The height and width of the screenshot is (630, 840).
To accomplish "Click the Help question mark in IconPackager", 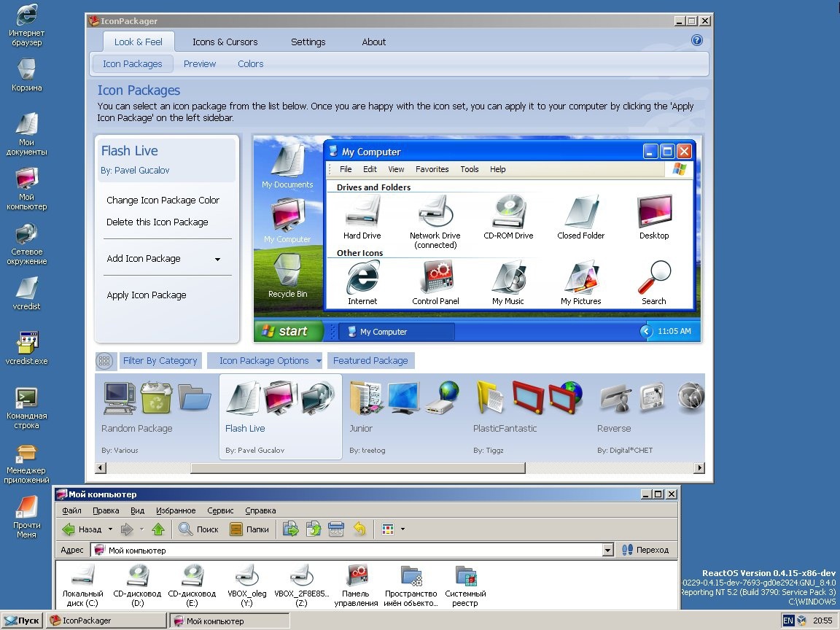I will pyautogui.click(x=696, y=40).
